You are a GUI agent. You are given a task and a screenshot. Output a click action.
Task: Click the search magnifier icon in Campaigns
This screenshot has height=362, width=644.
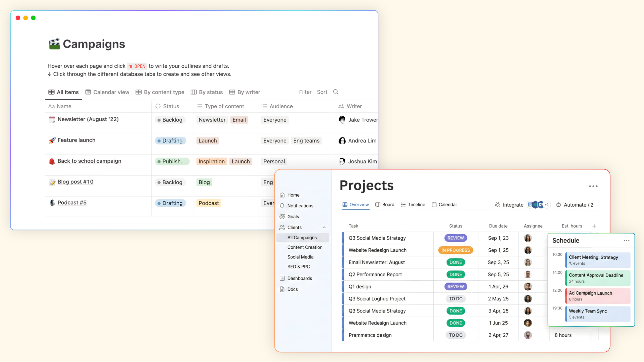[336, 92]
